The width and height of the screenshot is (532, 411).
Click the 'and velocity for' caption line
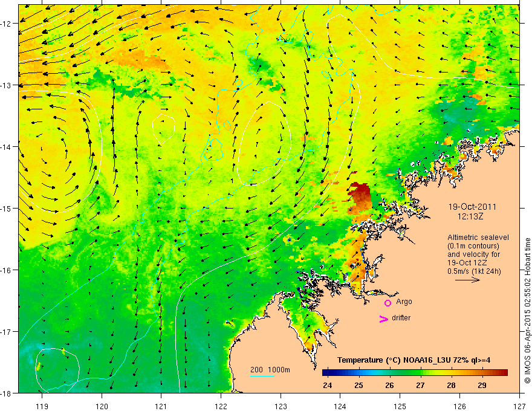point(473,254)
